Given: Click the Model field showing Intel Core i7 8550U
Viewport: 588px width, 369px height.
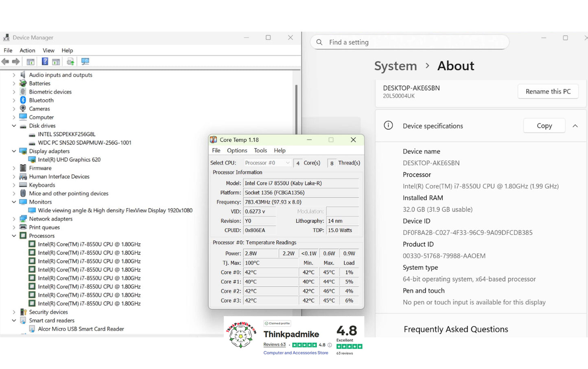Looking at the screenshot, I should tap(301, 183).
